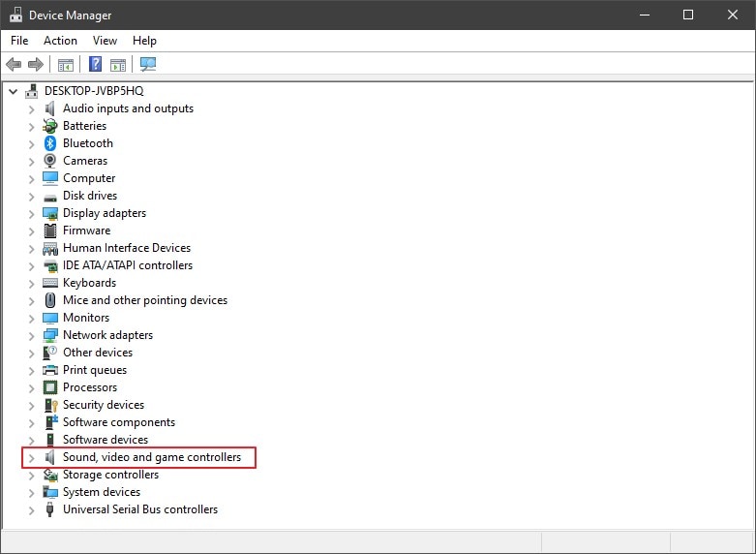Image resolution: width=756 pixels, height=554 pixels.
Task: Click the Other devices unknown icon
Action: (50, 353)
